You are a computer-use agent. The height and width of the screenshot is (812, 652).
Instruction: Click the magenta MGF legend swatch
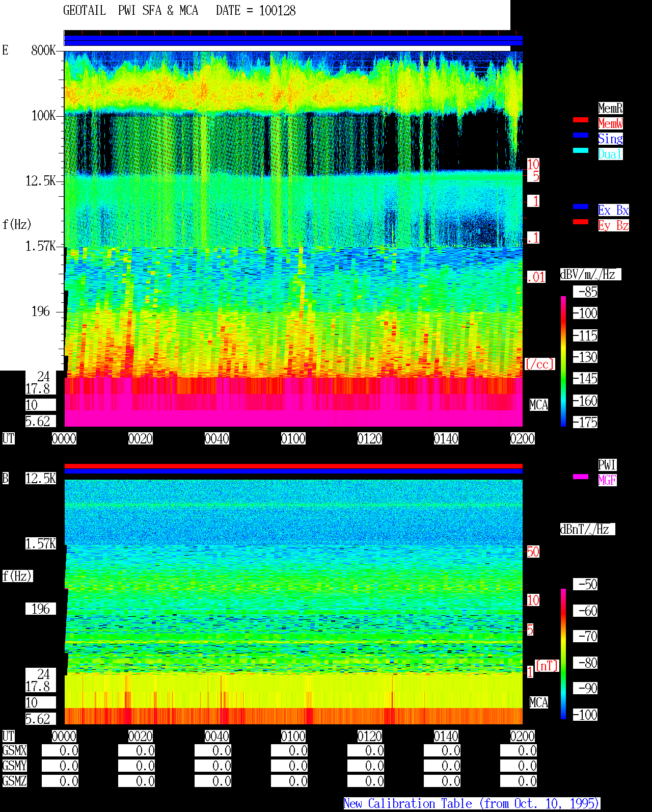581,477
